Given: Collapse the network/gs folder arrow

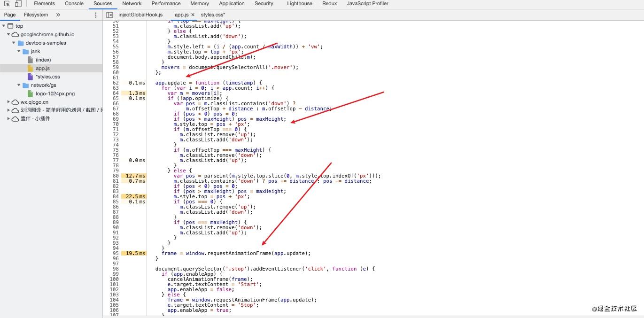Looking at the screenshot, I should pos(19,85).
